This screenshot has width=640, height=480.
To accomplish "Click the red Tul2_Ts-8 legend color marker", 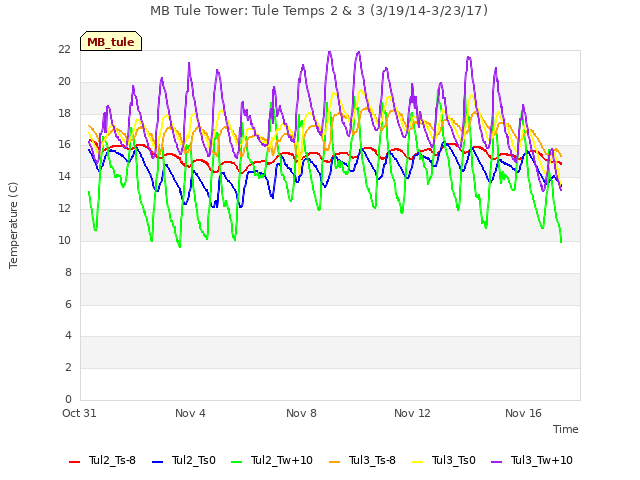I will 74,462.
